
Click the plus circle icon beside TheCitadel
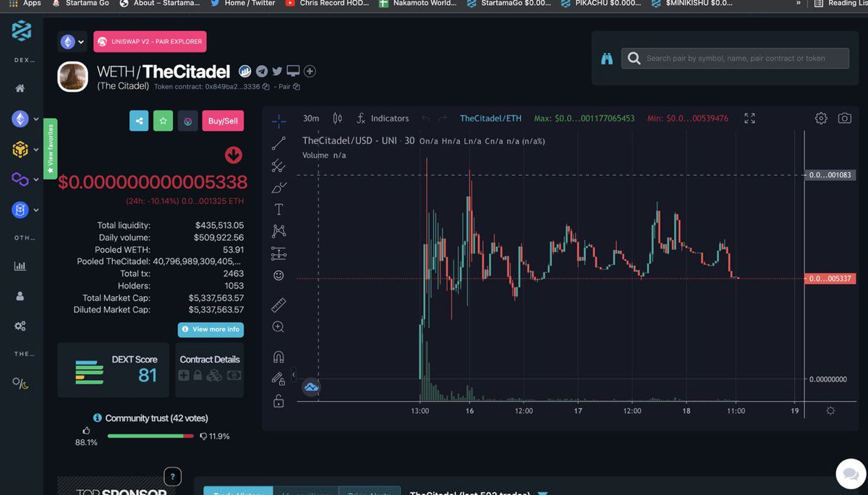pos(310,71)
